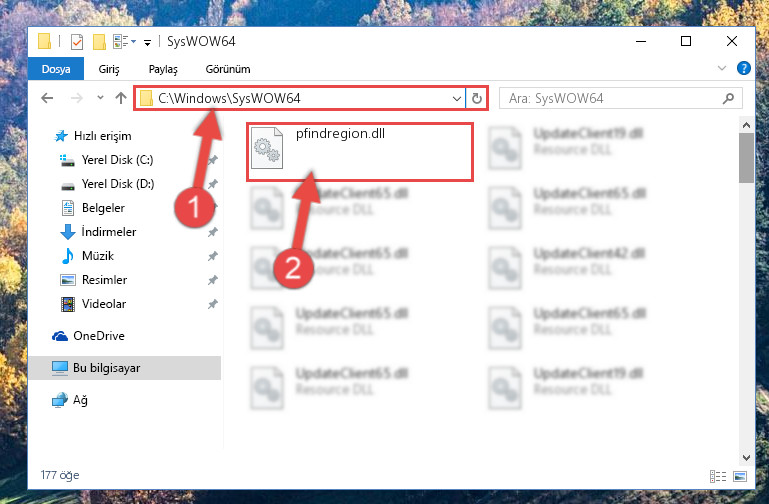Open the customize quick access toolbar dropdown

click(147, 43)
